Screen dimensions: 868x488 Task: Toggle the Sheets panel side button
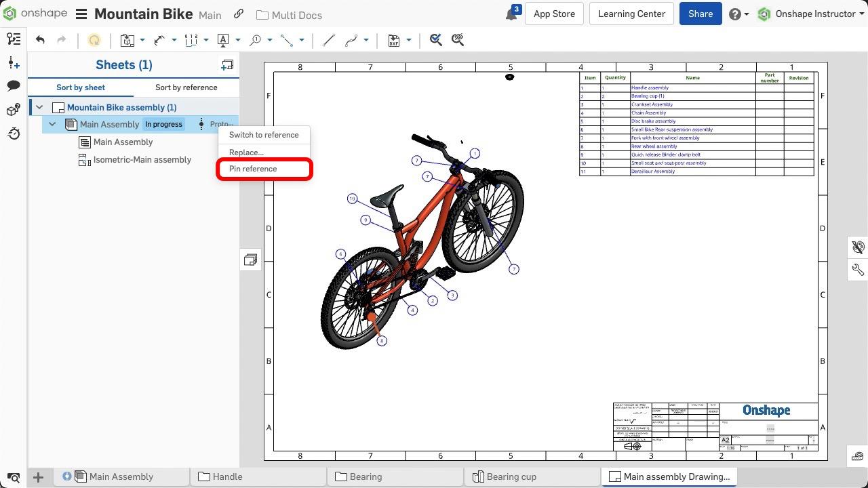tap(250, 260)
